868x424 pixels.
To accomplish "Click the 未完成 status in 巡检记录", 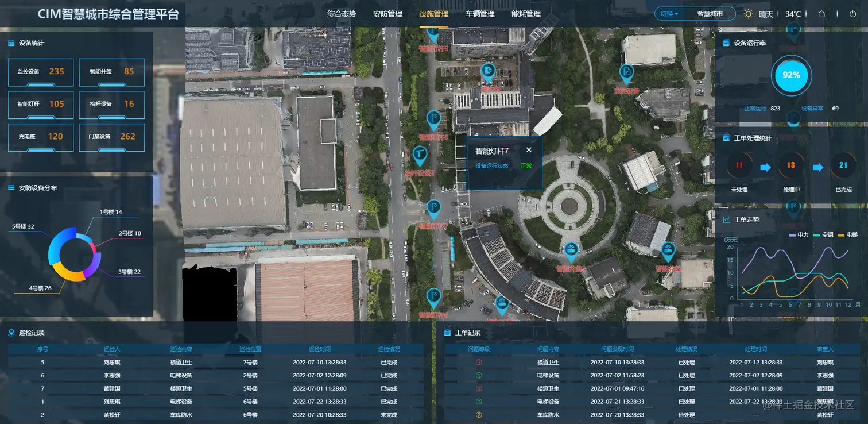I will pos(389,415).
